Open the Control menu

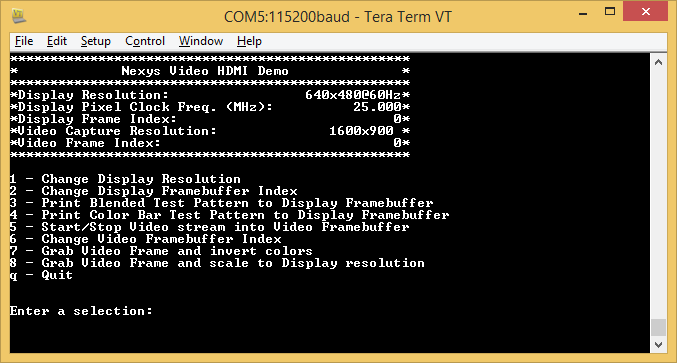pos(145,41)
